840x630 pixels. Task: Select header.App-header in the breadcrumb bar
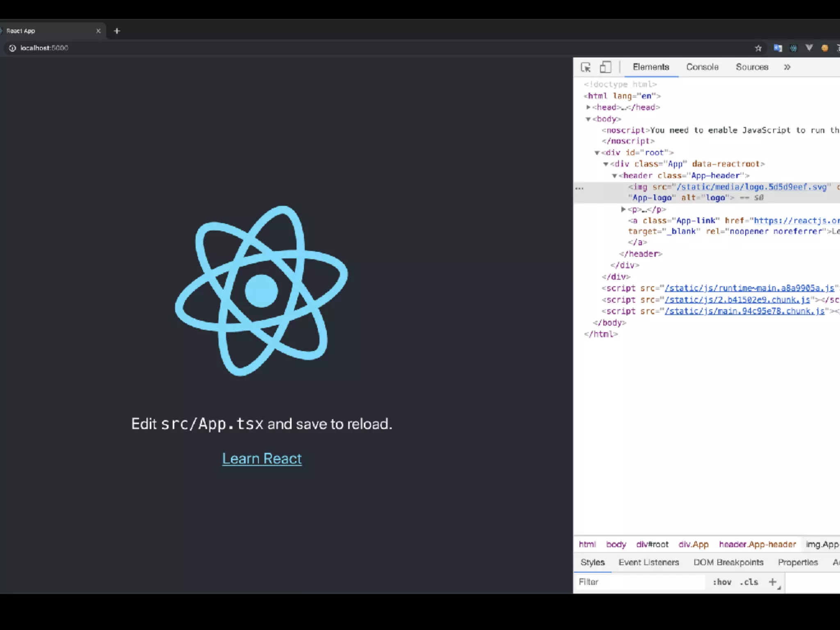(758, 544)
